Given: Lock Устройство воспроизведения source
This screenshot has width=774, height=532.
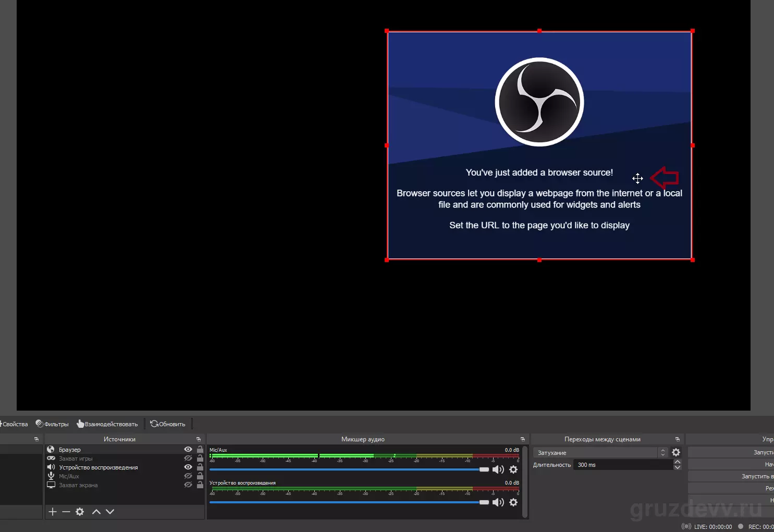Looking at the screenshot, I should [200, 467].
